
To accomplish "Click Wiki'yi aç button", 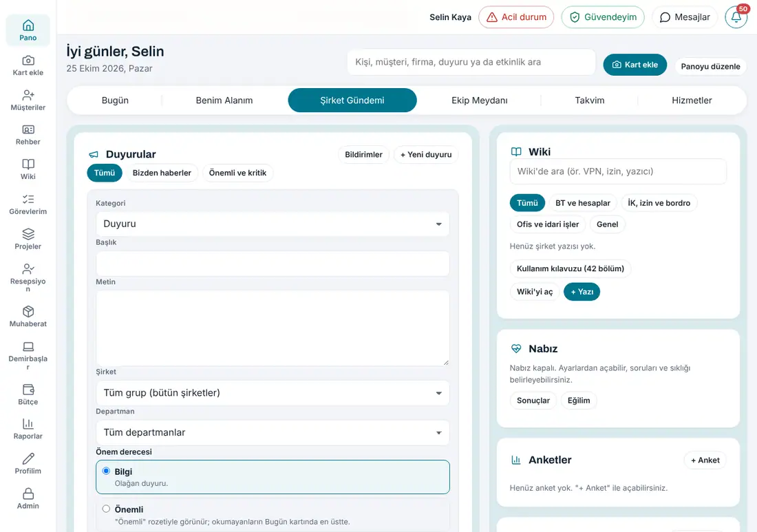I will [535, 292].
